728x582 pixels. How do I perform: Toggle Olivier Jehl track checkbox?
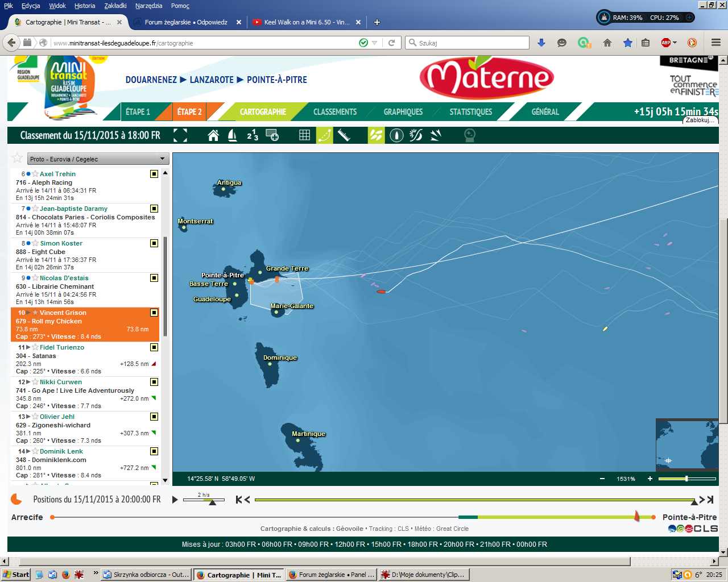coord(154,417)
